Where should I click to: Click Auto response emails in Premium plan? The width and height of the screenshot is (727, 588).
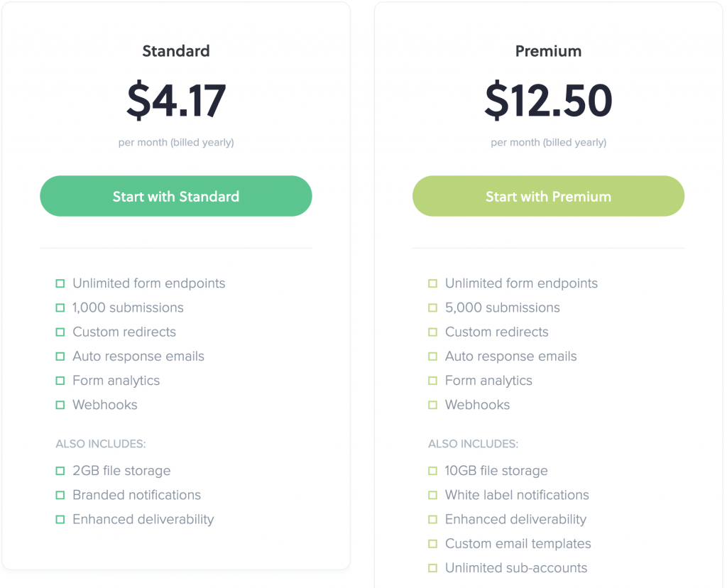(x=511, y=356)
